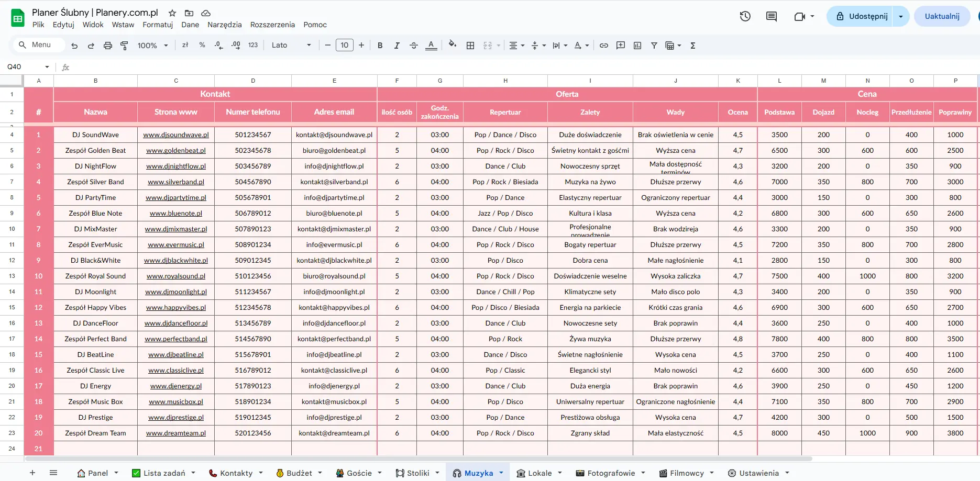Open the functions sigma menu
Viewport: 980px width, 481px height.
pos(693,46)
